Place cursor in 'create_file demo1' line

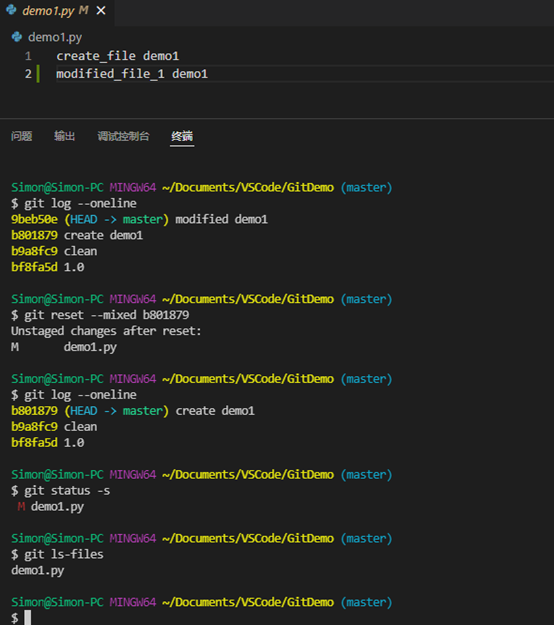pos(118,56)
